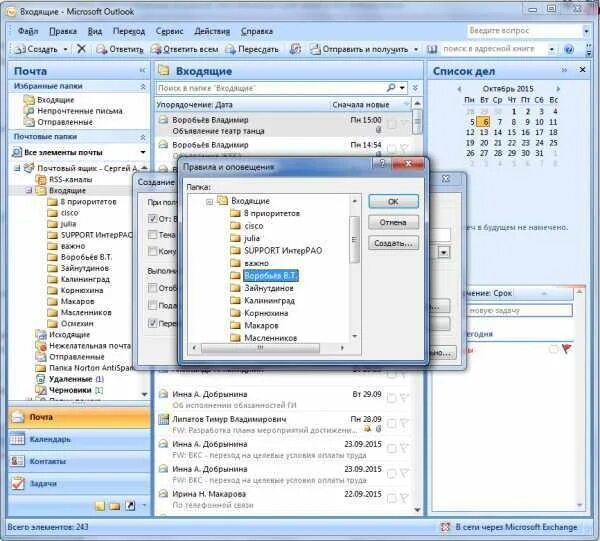
Task: Go to next month in calendar
Action: click(558, 89)
